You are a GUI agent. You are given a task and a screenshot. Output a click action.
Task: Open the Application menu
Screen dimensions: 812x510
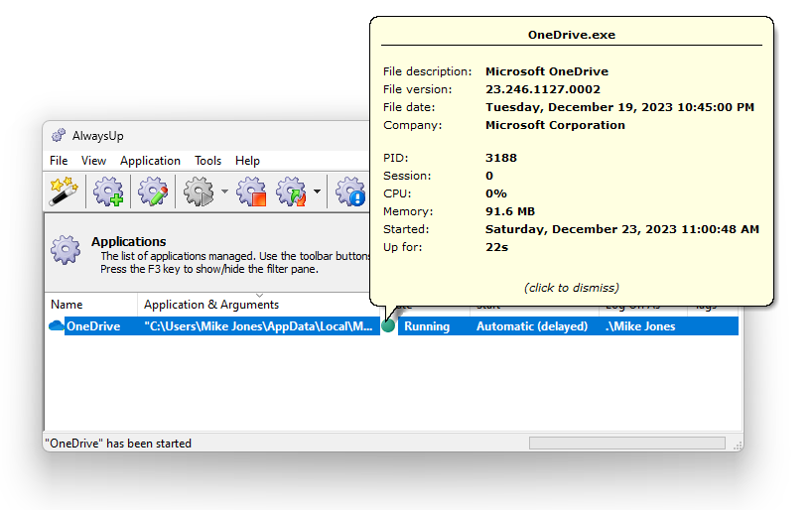coord(150,161)
